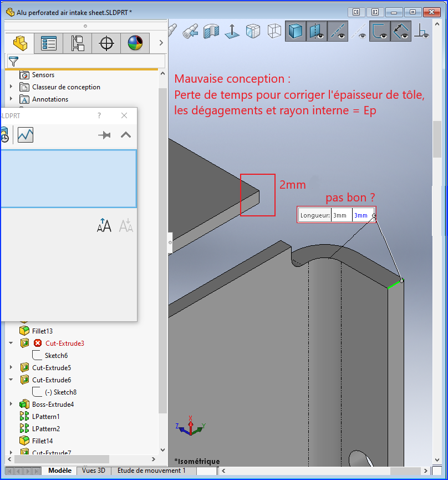Screen dimensions: 448x480
Task: Open the FeatureManager design tree tab
Action: (20, 43)
